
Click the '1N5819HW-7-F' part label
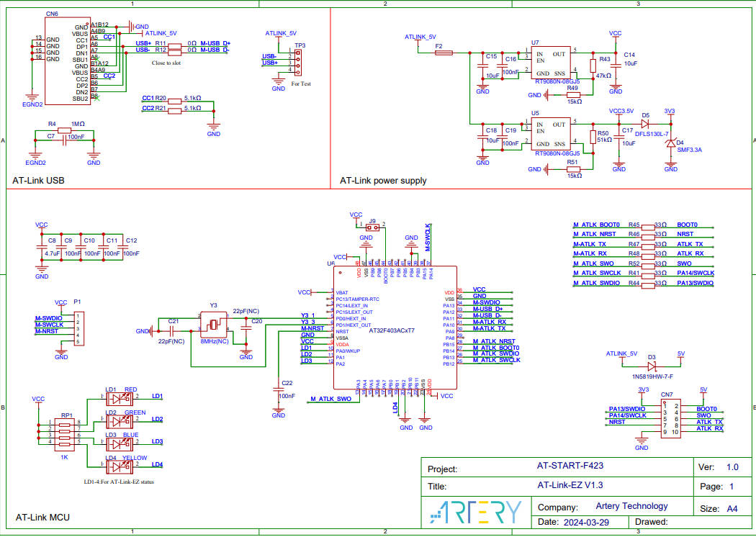coord(652,376)
